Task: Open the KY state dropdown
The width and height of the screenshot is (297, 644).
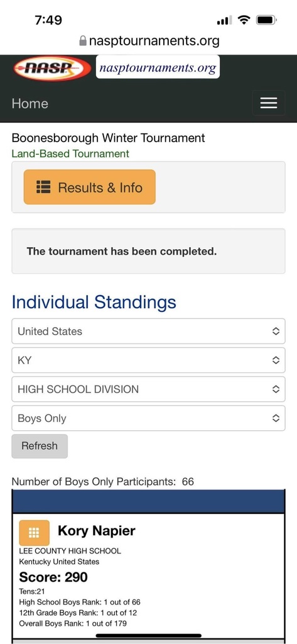Action: [148, 360]
